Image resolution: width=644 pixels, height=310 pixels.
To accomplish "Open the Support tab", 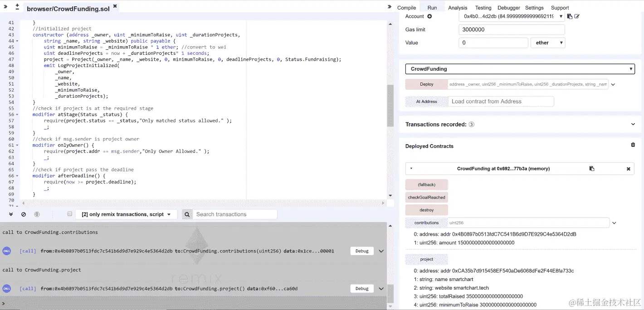I will point(560,8).
